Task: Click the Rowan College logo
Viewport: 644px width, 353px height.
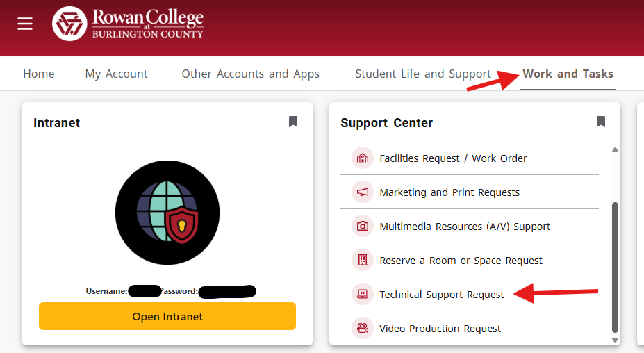Action: pos(128,24)
